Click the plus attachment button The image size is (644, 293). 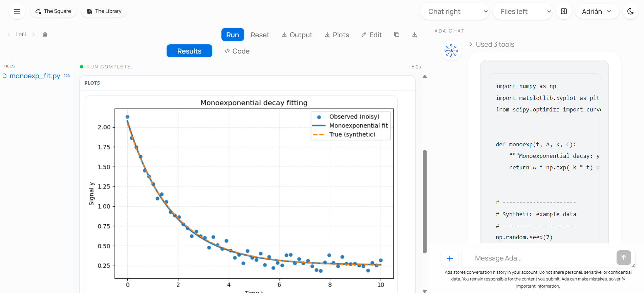coord(450,258)
